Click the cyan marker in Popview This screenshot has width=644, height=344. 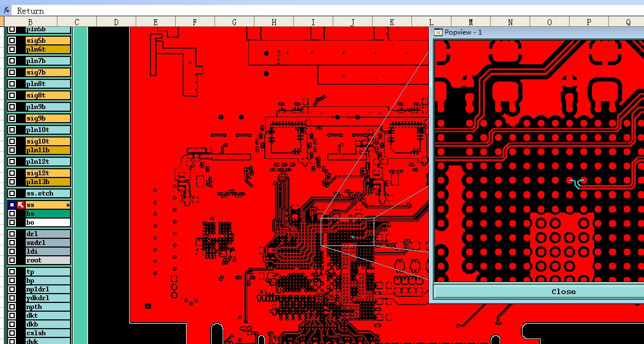click(x=577, y=184)
